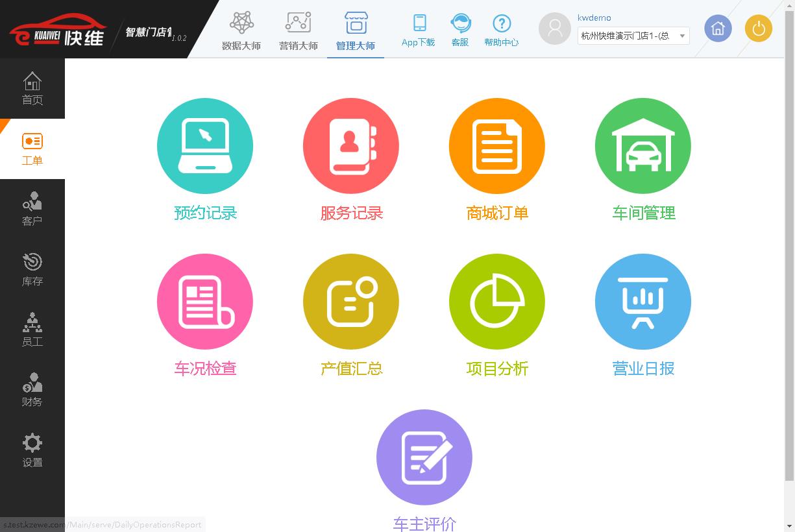This screenshot has width=795, height=532.
Task: Open 客户 in the sidebar
Action: click(32, 209)
